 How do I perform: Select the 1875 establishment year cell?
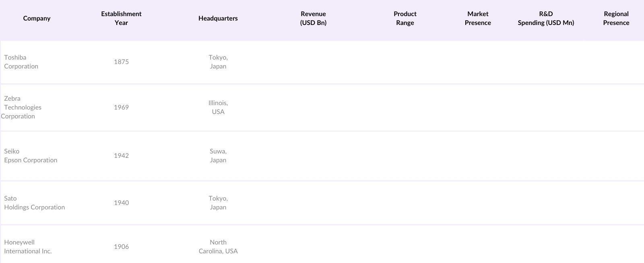pyautogui.click(x=121, y=62)
